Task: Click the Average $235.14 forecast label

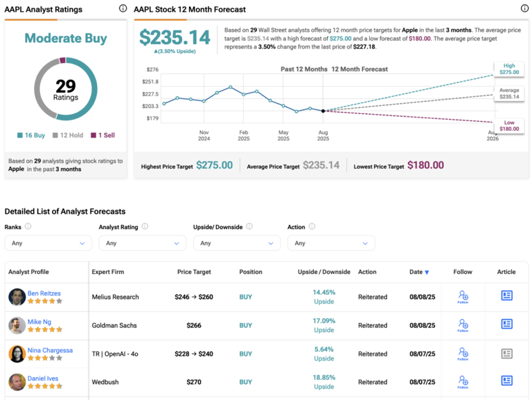Action: 509,93
